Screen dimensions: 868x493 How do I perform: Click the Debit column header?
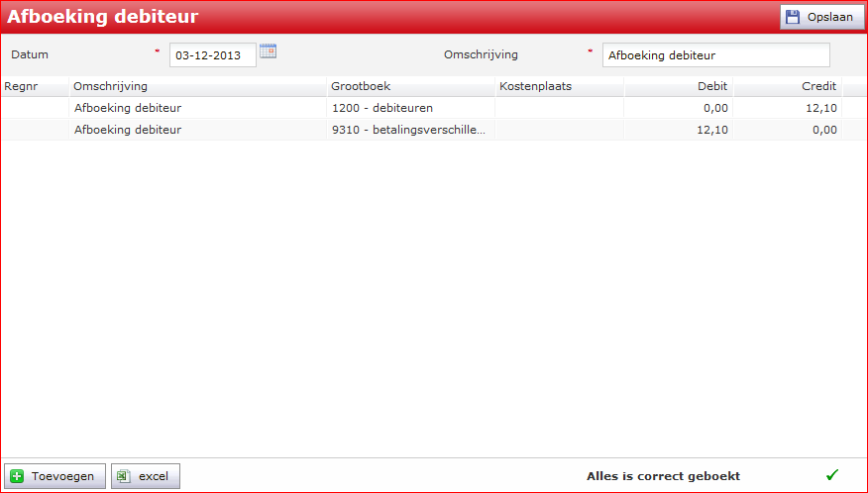tap(679, 86)
